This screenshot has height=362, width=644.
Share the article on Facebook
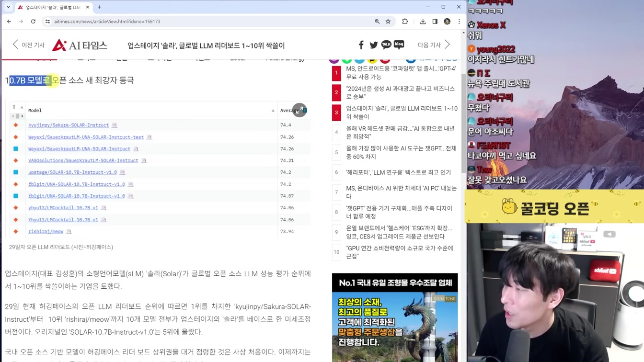tap(361, 45)
